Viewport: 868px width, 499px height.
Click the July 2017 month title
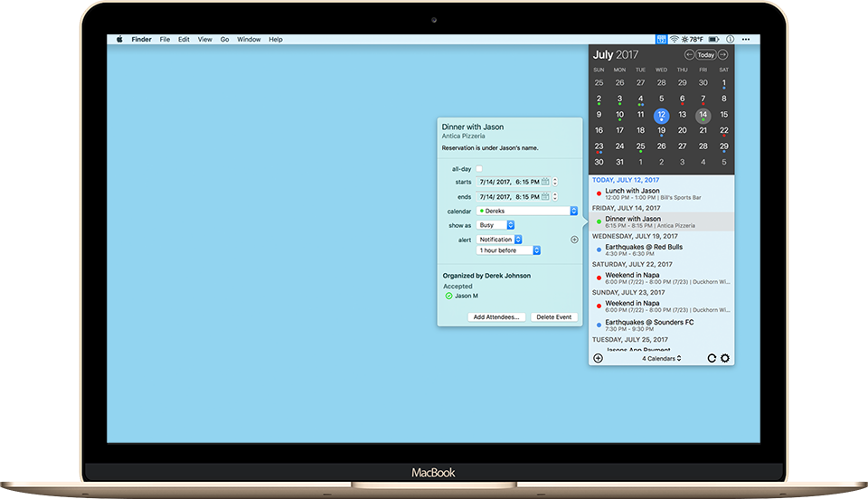tap(616, 55)
